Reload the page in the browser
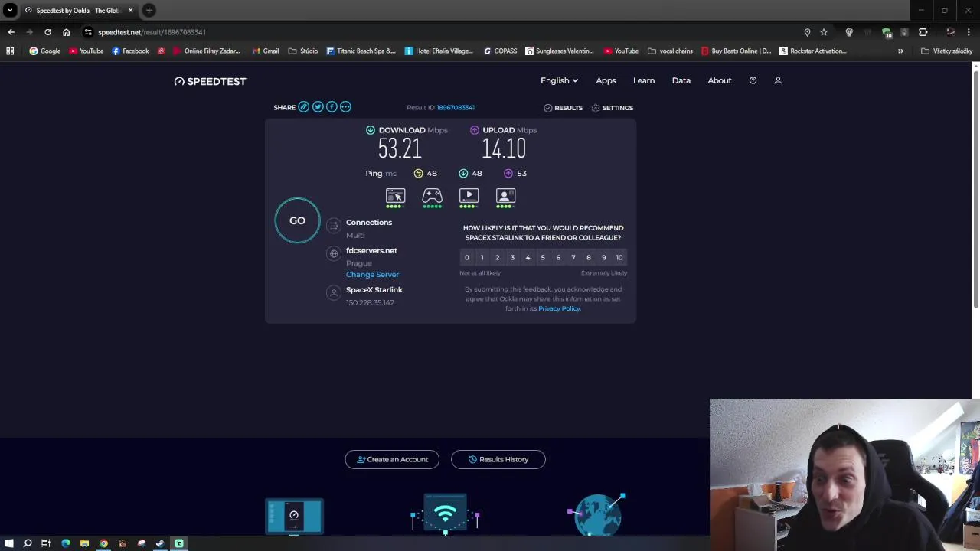The height and width of the screenshot is (551, 980). click(x=47, y=32)
